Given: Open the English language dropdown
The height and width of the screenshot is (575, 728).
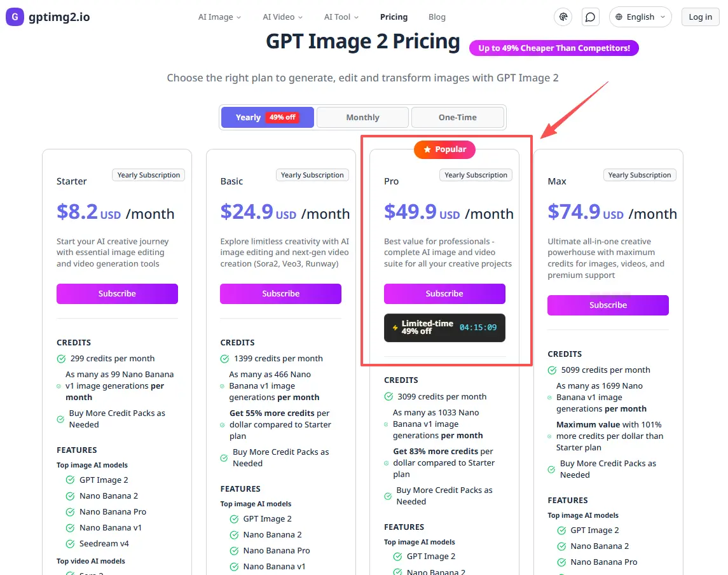Looking at the screenshot, I should coord(640,17).
